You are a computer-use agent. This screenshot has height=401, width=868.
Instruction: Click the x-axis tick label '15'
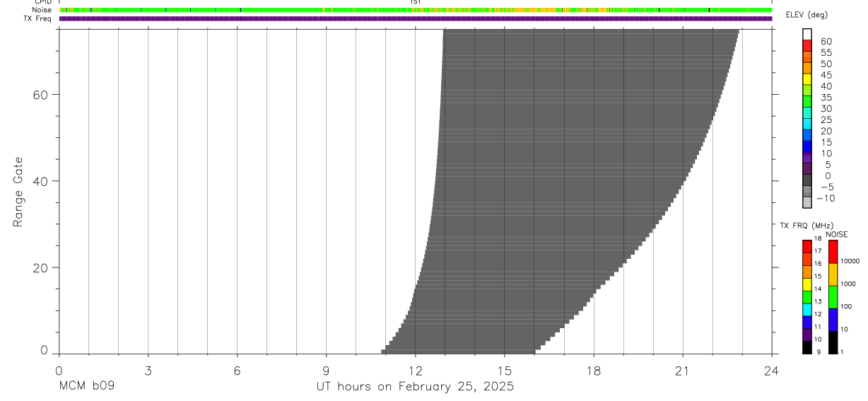pyautogui.click(x=504, y=369)
